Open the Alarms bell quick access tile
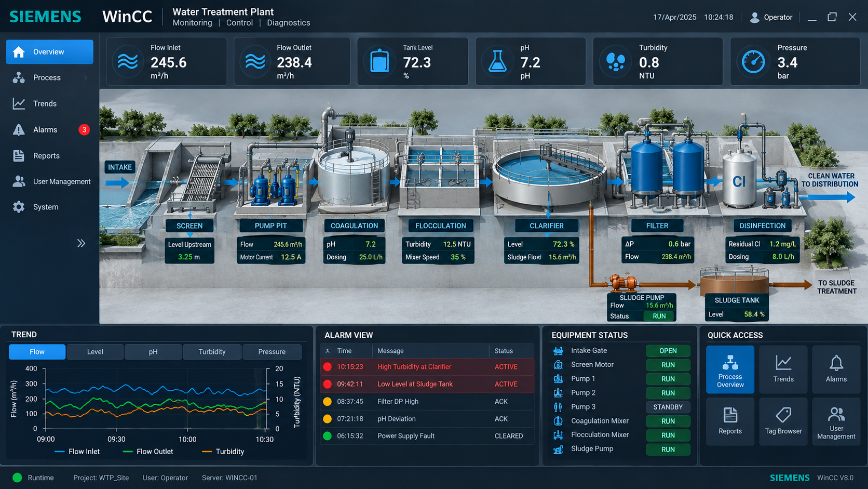The height and width of the screenshot is (489, 868). (836, 369)
